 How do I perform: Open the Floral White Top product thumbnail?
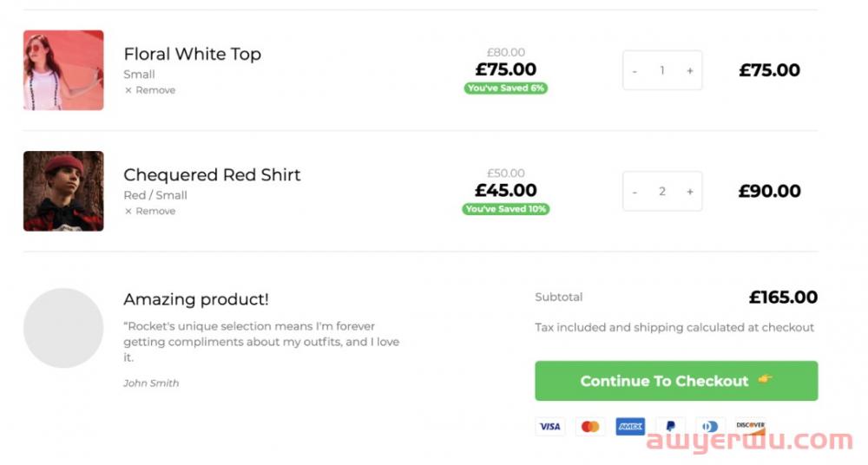(63, 70)
